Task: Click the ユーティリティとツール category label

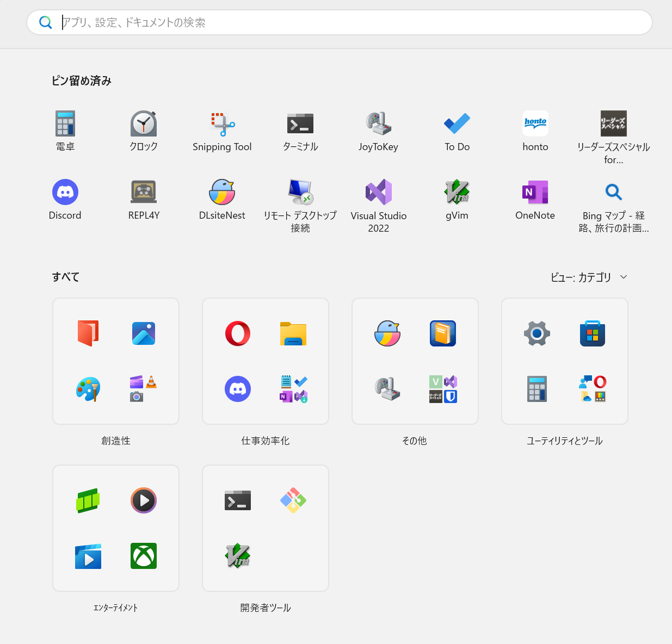Action: pyautogui.click(x=565, y=441)
